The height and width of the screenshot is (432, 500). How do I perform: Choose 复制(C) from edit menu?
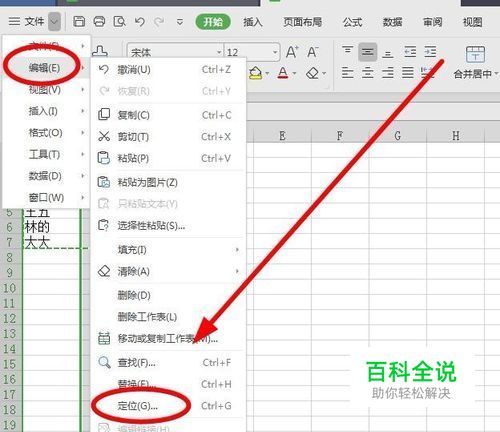point(168,115)
